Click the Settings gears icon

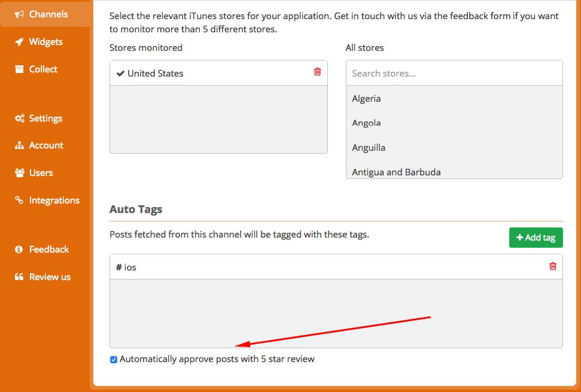tap(20, 118)
